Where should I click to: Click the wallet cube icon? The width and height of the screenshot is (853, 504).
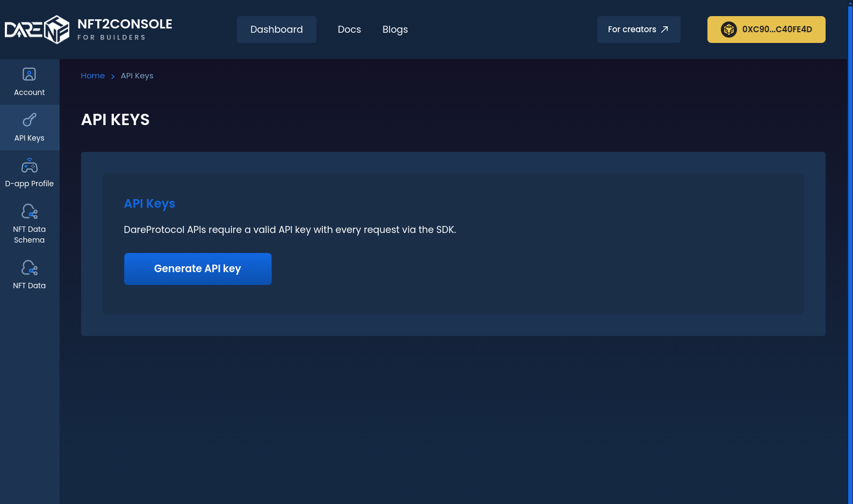(728, 30)
